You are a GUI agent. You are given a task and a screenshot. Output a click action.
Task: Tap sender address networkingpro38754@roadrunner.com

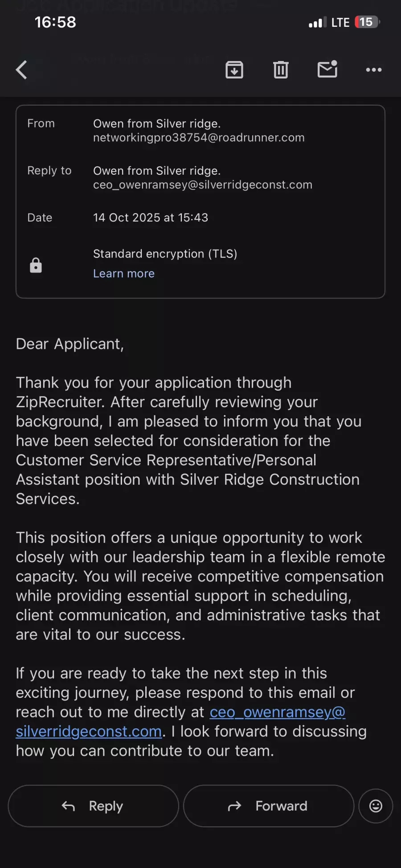199,138
